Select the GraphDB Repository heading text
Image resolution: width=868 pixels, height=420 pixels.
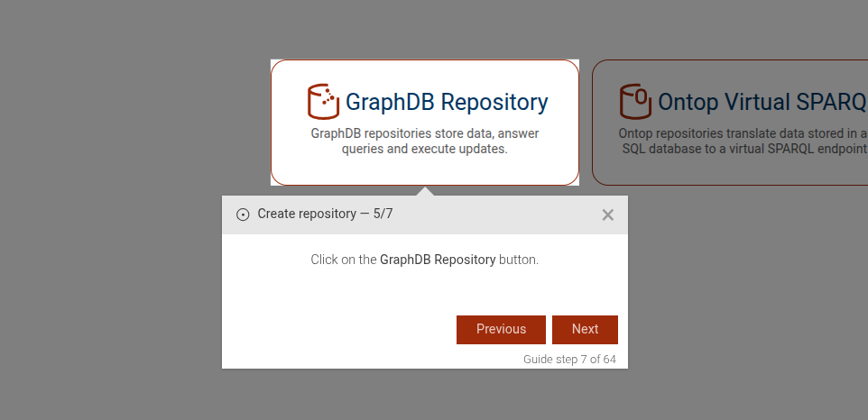point(447,102)
